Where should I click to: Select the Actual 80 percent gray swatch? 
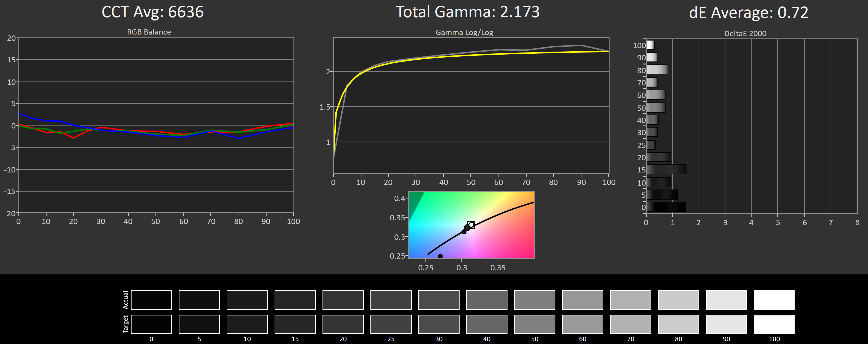tap(678, 300)
